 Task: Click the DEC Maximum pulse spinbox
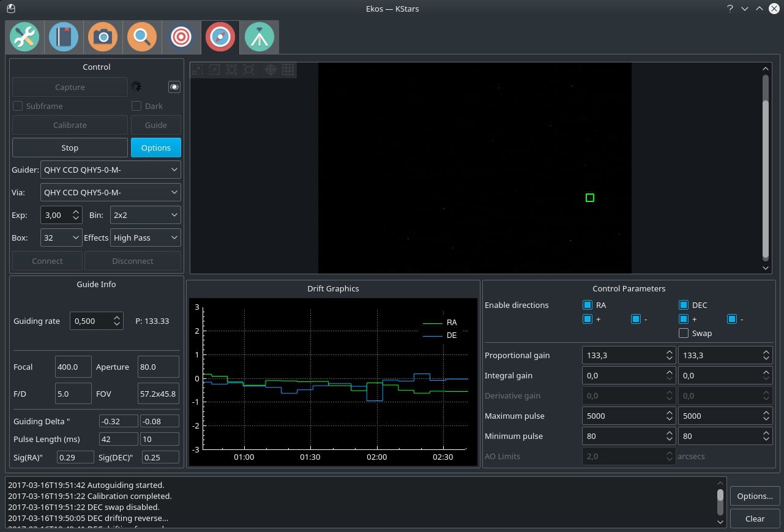point(725,416)
